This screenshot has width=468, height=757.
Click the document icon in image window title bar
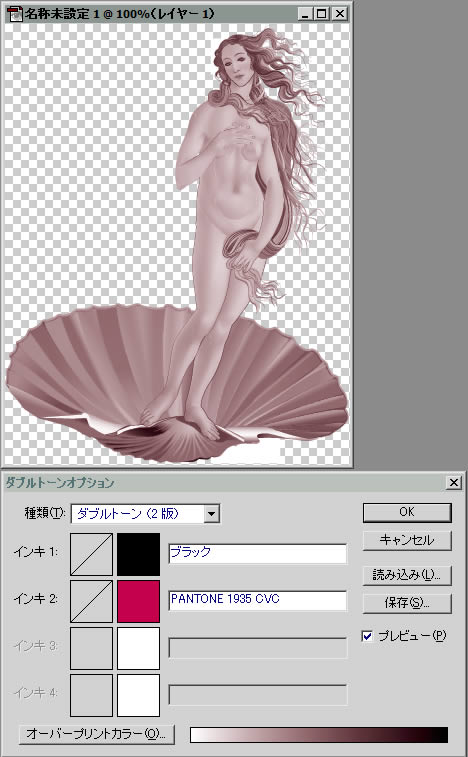point(14,14)
